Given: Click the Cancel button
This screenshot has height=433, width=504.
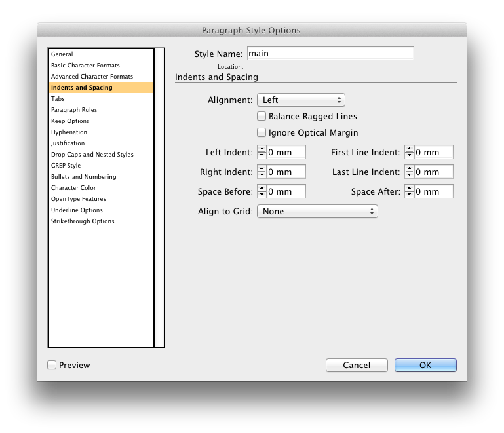Looking at the screenshot, I should pyautogui.click(x=357, y=366).
